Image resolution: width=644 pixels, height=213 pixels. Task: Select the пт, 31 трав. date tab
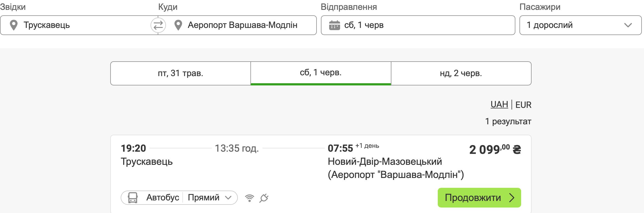pyautogui.click(x=180, y=73)
